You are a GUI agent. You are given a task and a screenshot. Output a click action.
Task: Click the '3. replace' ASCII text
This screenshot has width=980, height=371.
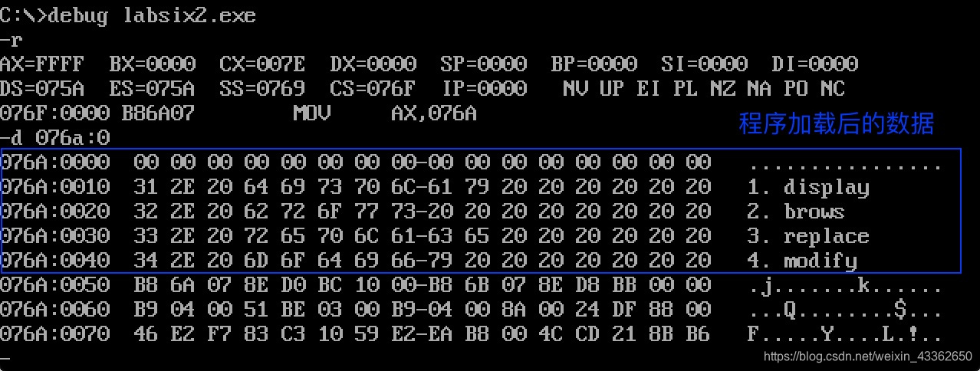[x=808, y=237]
